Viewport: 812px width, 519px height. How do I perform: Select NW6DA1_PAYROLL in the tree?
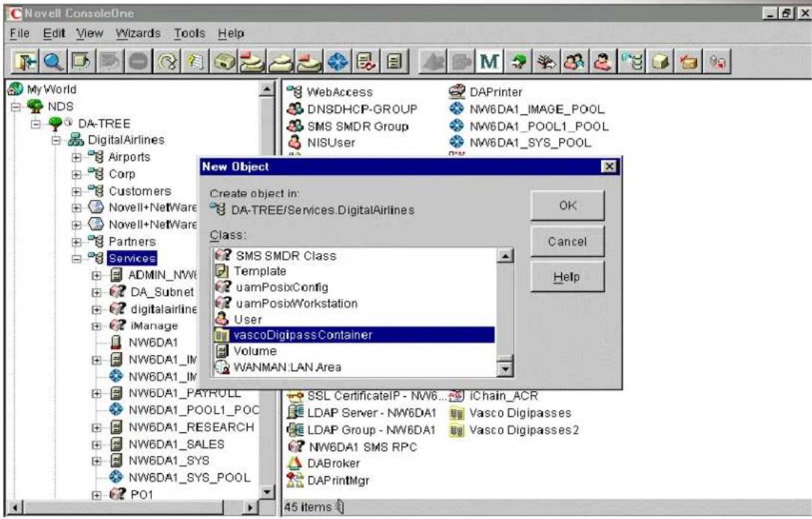coord(185,393)
